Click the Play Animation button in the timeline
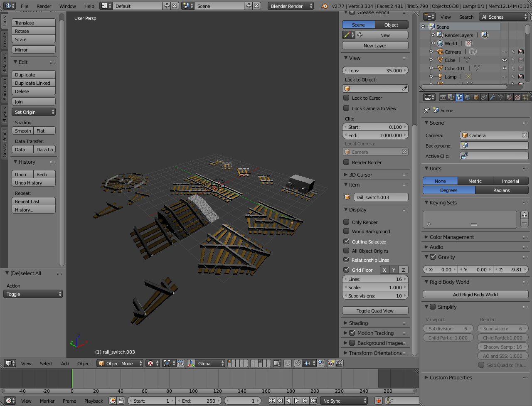Screen dimensions: 532x406 coord(297,401)
